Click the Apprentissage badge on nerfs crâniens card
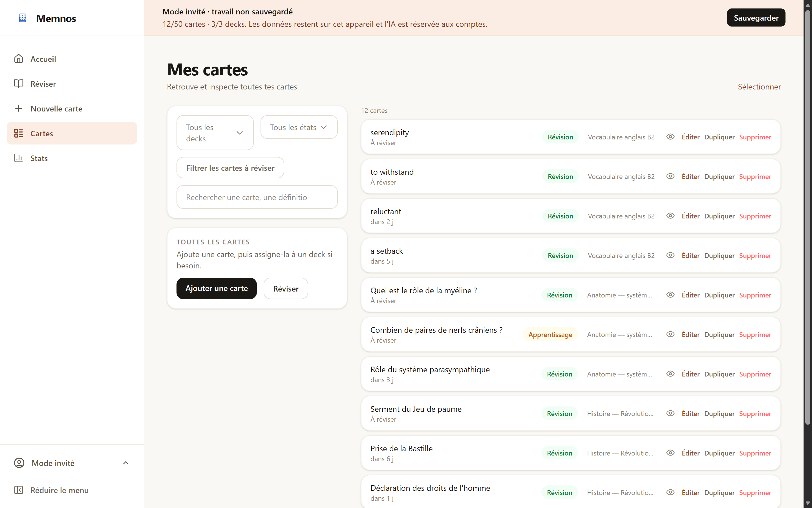This screenshot has height=508, width=812. pos(550,335)
